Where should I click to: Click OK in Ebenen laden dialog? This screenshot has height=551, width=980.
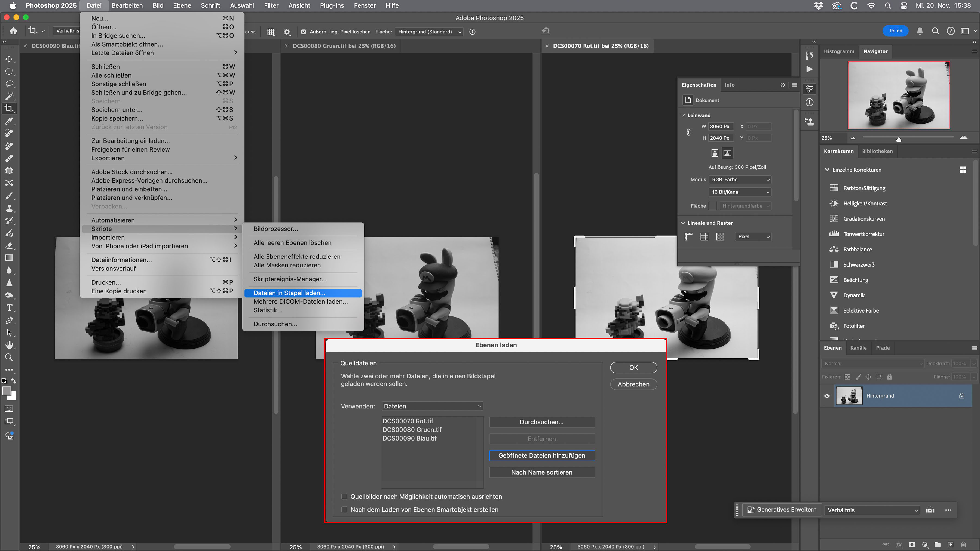point(633,367)
